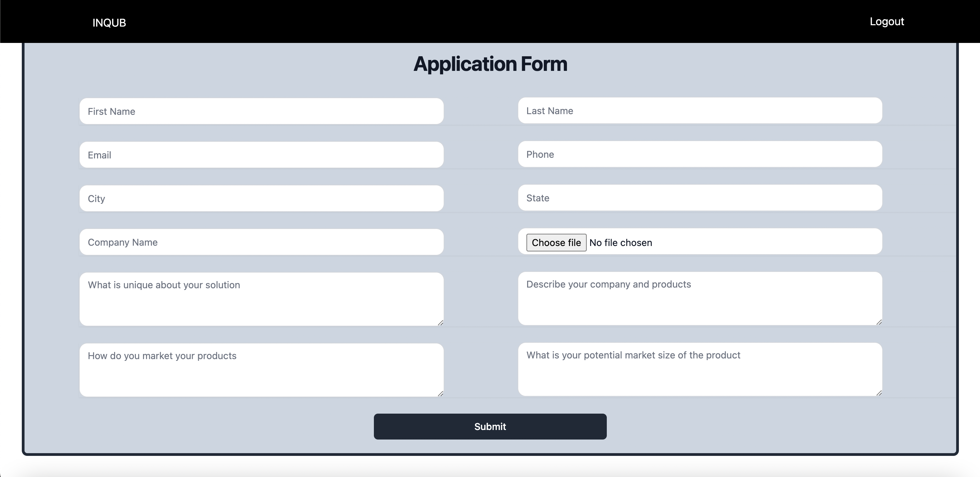Viewport: 980px width, 477px height.
Task: Click the Application Form heading
Action: [x=490, y=64]
